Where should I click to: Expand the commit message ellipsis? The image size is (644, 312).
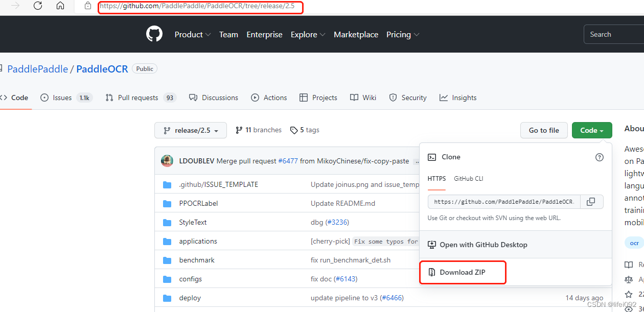(417, 161)
